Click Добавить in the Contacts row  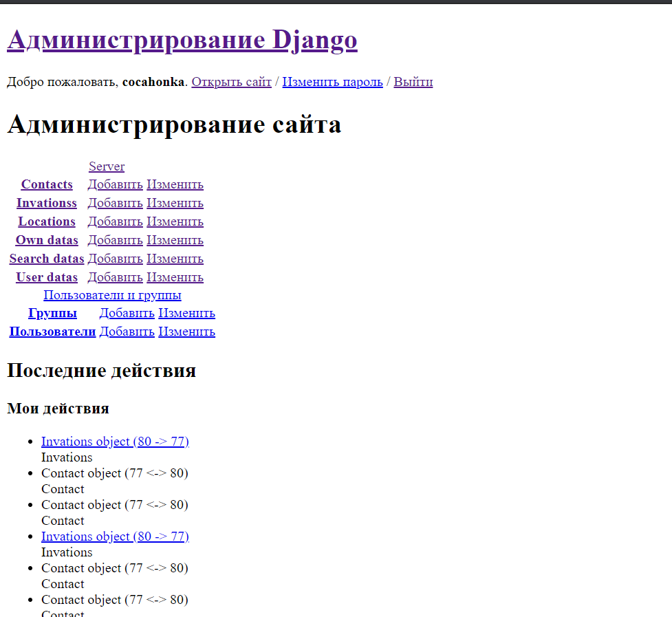click(x=116, y=184)
